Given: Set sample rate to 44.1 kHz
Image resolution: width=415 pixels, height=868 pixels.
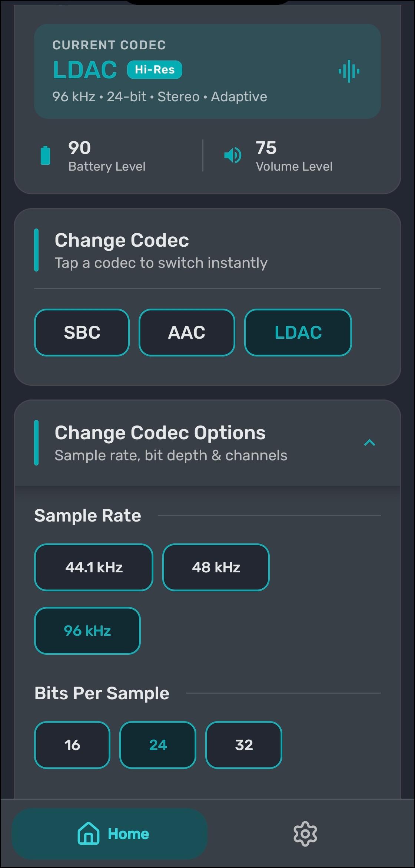Looking at the screenshot, I should pyautogui.click(x=94, y=567).
